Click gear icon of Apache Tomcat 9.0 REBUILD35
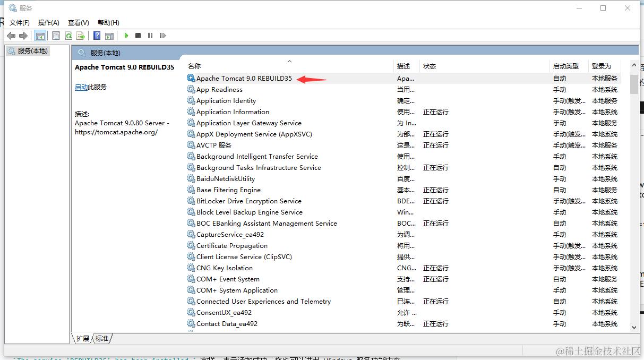The image size is (644, 360). click(x=191, y=78)
